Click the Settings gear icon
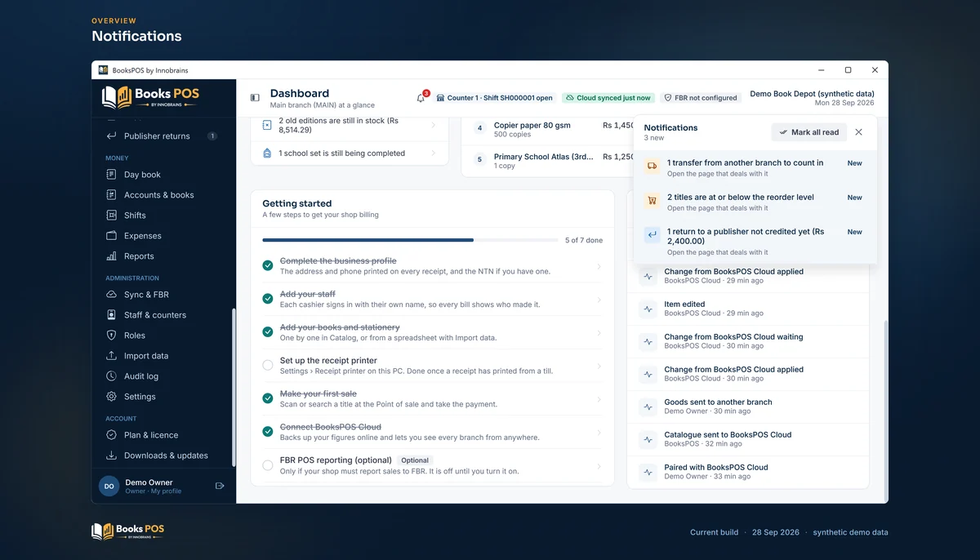Screen dimensions: 980x560 tap(111, 397)
